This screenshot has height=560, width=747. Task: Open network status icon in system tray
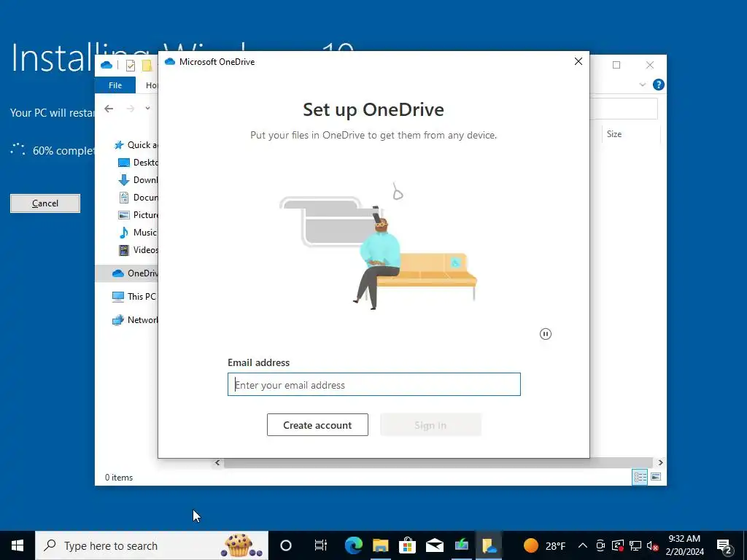635,545
